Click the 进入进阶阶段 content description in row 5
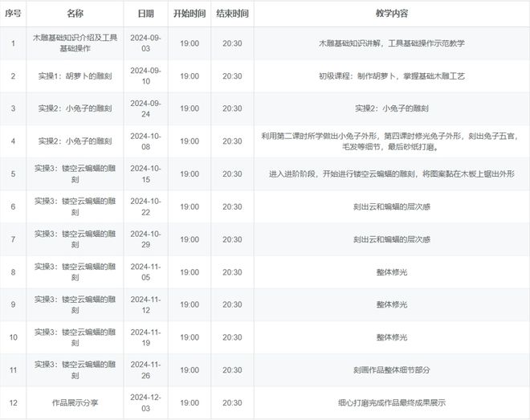The width and height of the screenshot is (530, 420). [x=391, y=173]
